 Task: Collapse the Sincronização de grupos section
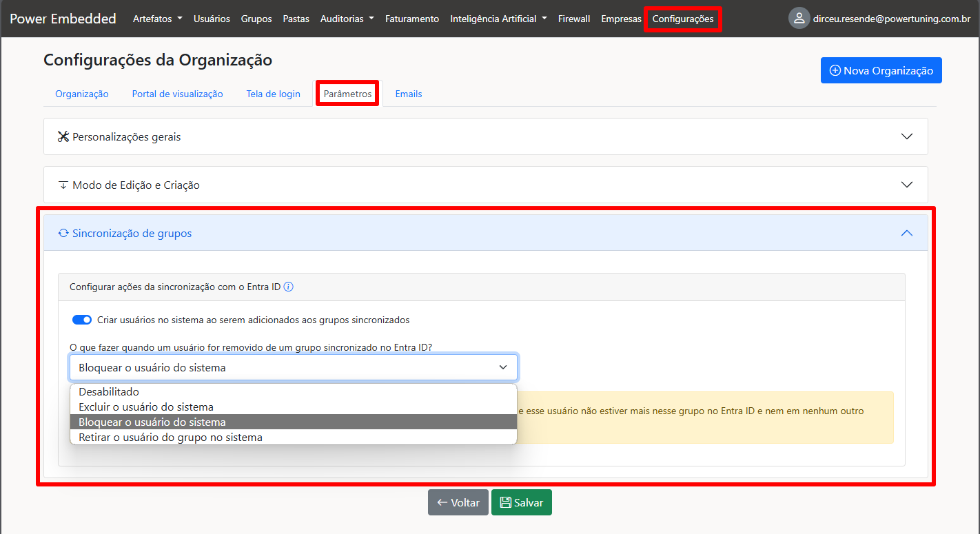click(x=906, y=233)
